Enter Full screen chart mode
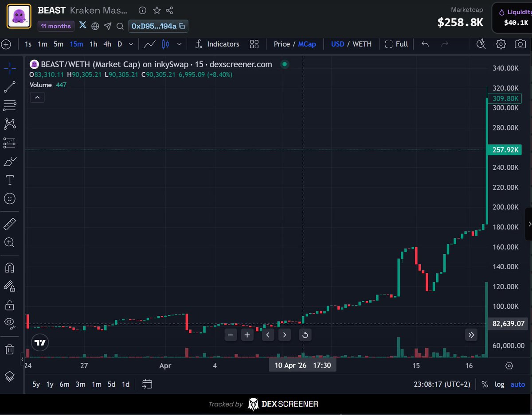Viewport: 532px width, 415px height. [x=396, y=44]
